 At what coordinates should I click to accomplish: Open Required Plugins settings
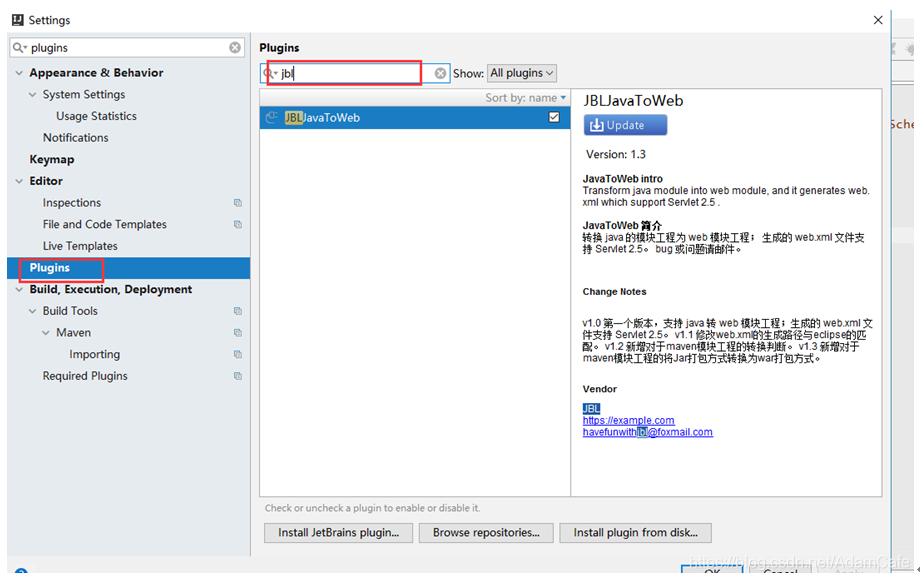(x=85, y=376)
